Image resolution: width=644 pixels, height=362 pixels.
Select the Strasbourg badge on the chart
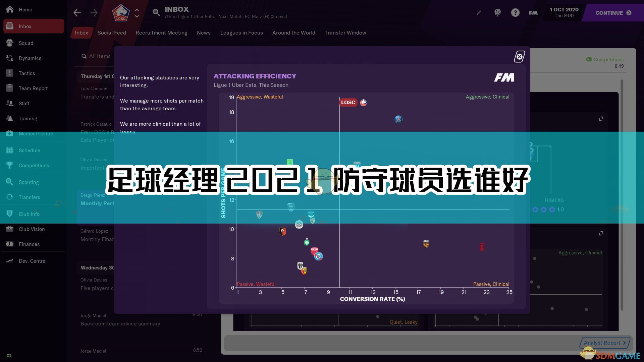[319, 256]
